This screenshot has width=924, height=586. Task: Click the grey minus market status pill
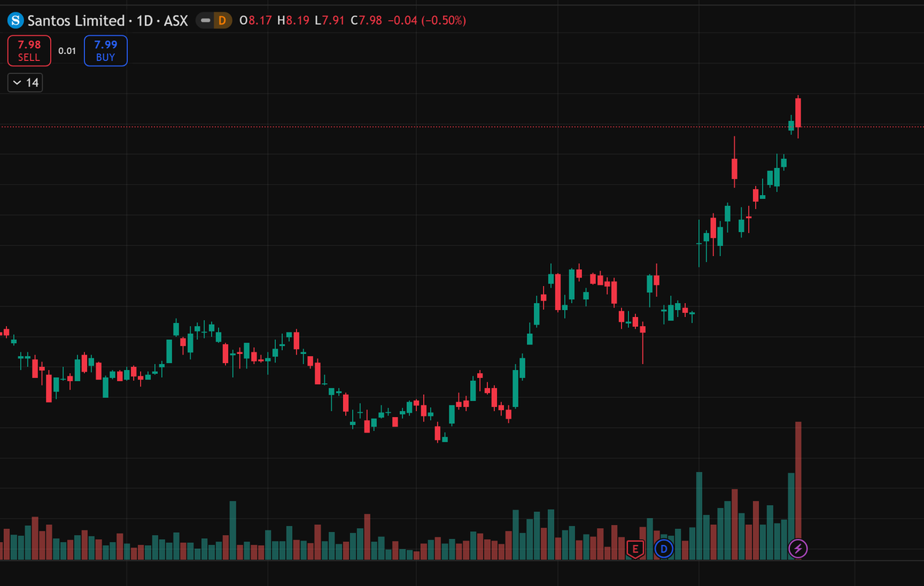pyautogui.click(x=205, y=21)
